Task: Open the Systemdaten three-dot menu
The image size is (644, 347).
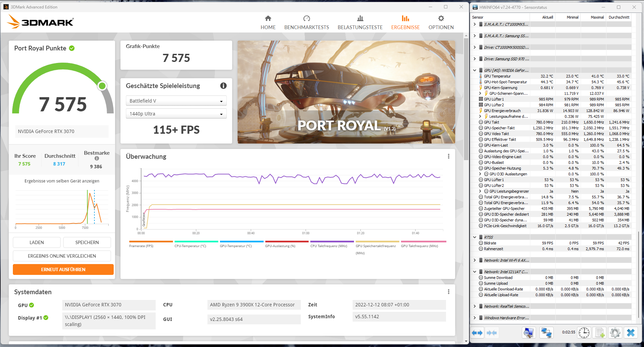Action: tap(449, 292)
